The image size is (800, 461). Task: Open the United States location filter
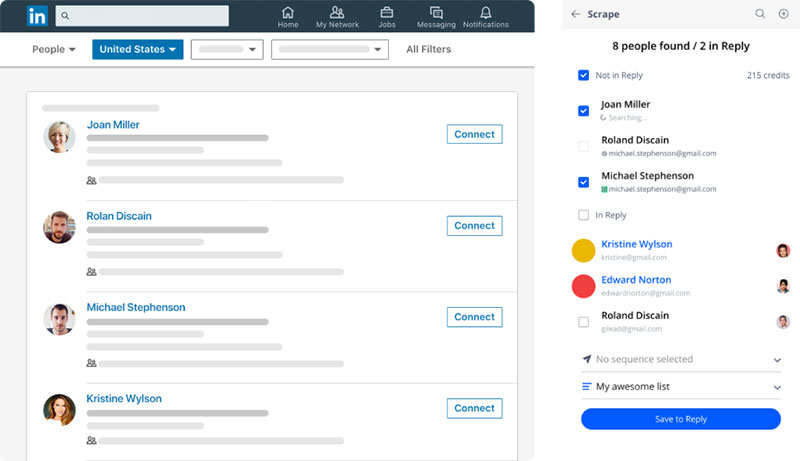pyautogui.click(x=138, y=49)
